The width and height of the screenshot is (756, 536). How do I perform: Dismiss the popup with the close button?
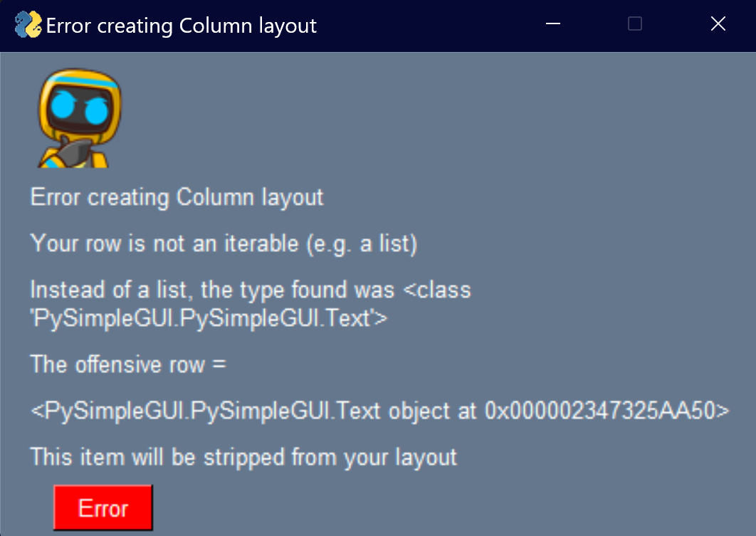click(x=718, y=23)
